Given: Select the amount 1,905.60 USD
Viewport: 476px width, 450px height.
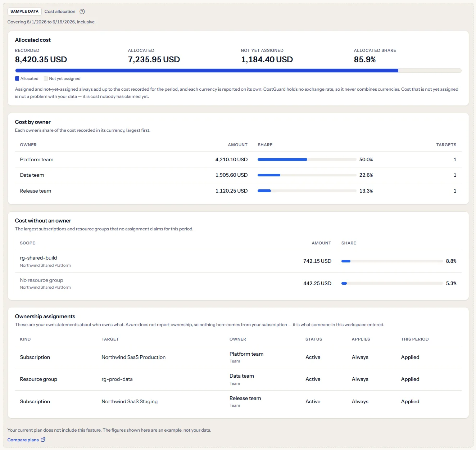Looking at the screenshot, I should (x=231, y=175).
